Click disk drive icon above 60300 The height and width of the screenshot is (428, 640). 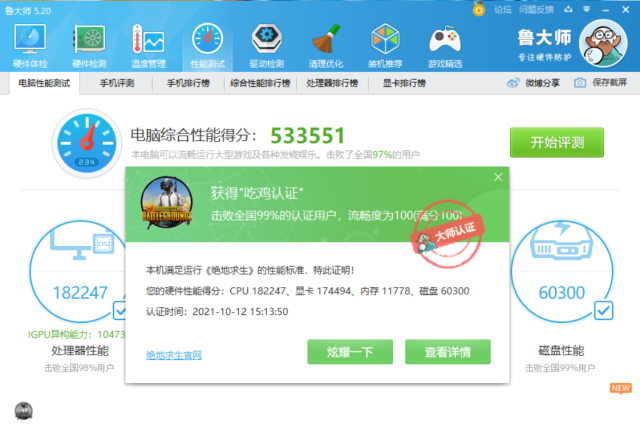[561, 241]
